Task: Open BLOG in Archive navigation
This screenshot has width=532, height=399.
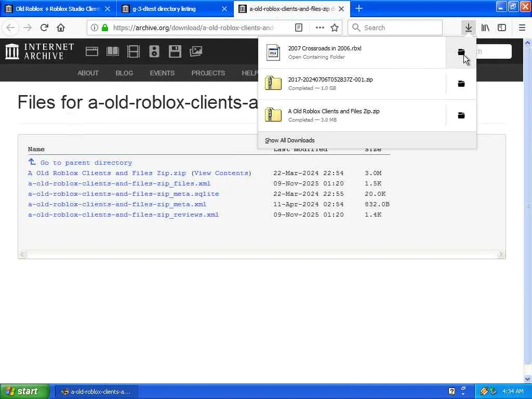Action: coord(124,73)
